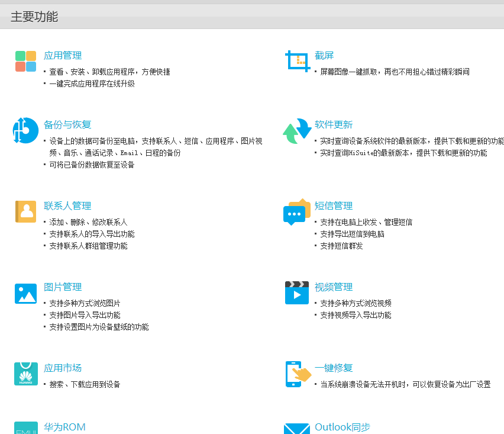Click text 支持多种方式浏览视频

pos(356,303)
